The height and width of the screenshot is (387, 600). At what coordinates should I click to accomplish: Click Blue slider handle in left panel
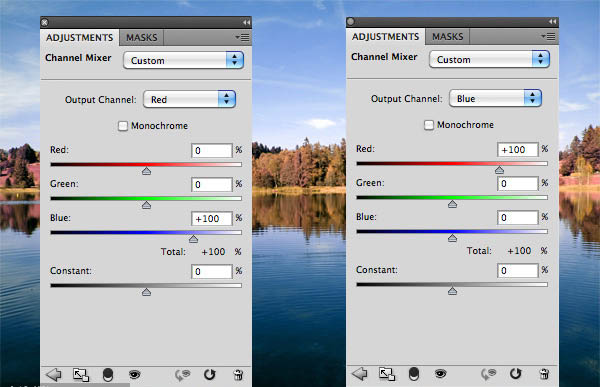[x=193, y=239]
